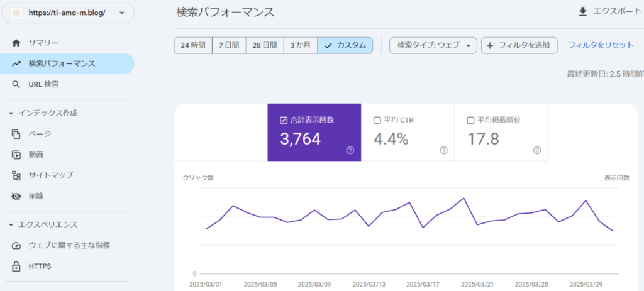Select the URL inspection magnifier icon
This screenshot has width=644, height=291.
coord(16,84)
